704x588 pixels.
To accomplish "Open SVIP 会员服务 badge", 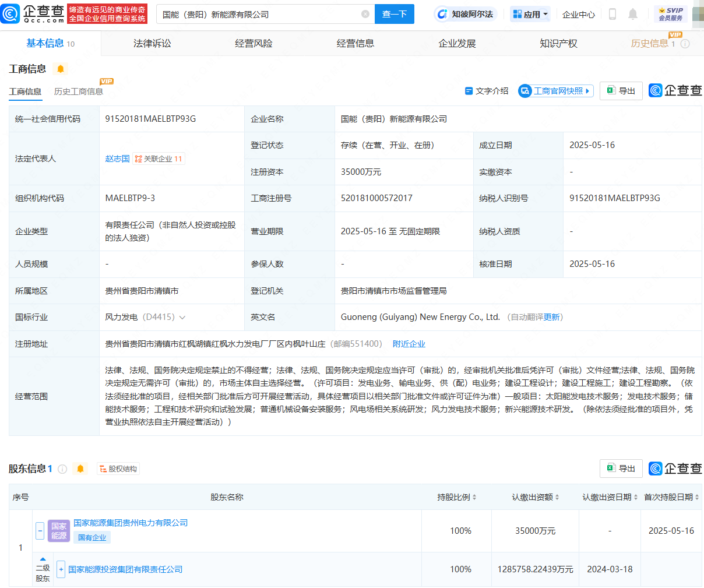I will (670, 14).
